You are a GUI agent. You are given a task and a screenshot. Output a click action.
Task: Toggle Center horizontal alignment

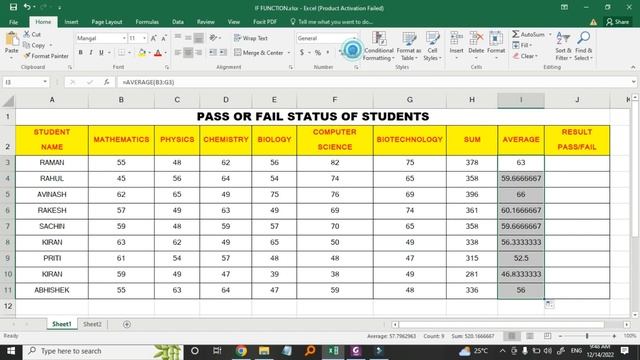188,53
